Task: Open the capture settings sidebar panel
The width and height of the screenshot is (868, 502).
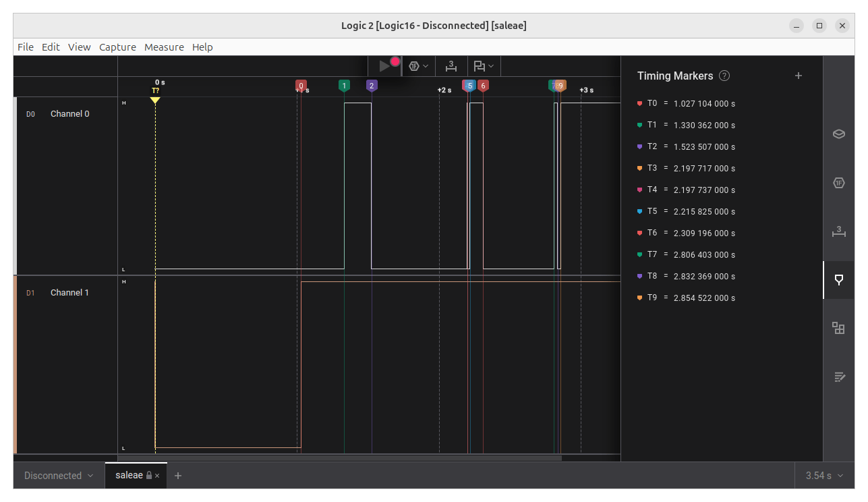Action: (x=838, y=134)
